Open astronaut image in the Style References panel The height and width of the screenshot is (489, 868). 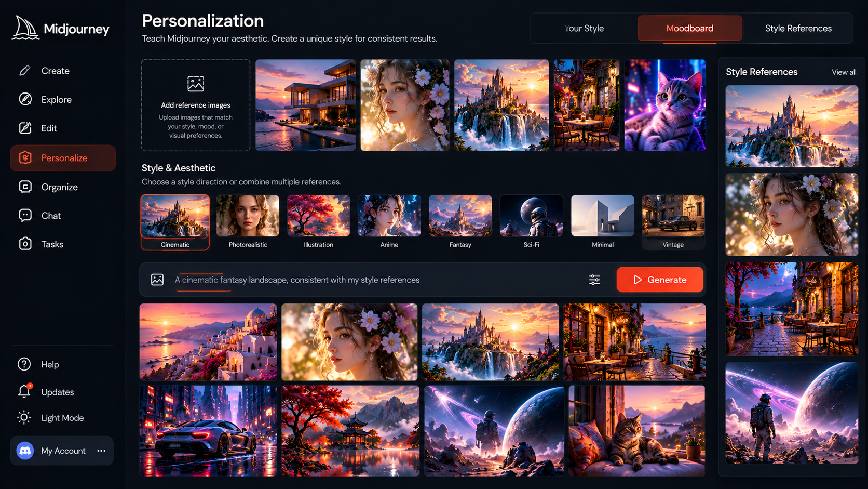point(792,413)
